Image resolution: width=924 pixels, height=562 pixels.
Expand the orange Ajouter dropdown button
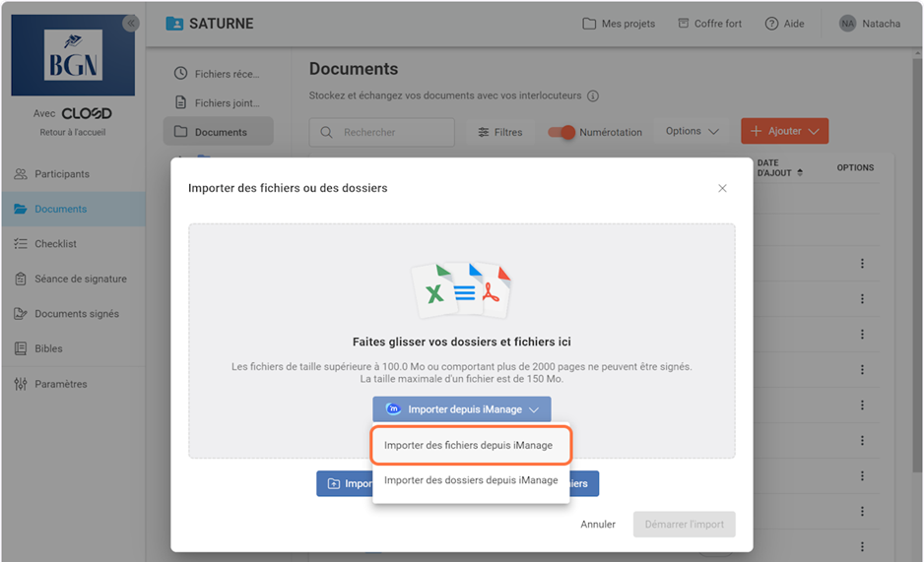pos(784,132)
